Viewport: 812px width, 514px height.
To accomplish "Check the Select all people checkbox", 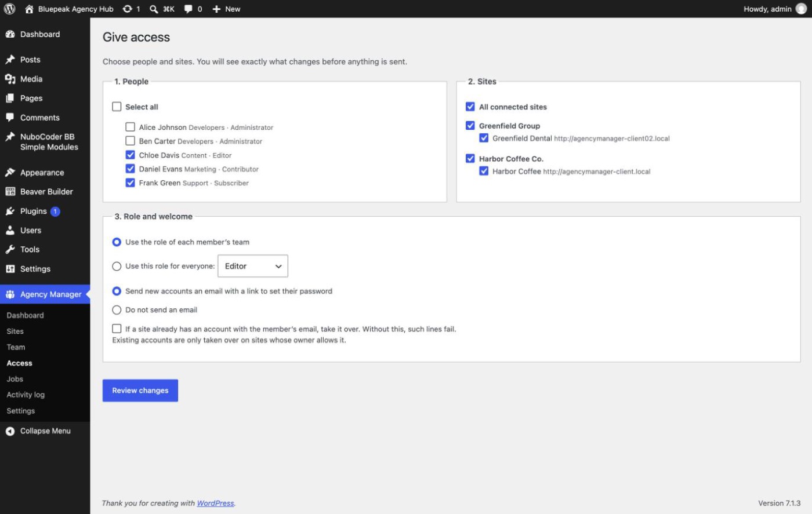I will tap(117, 107).
